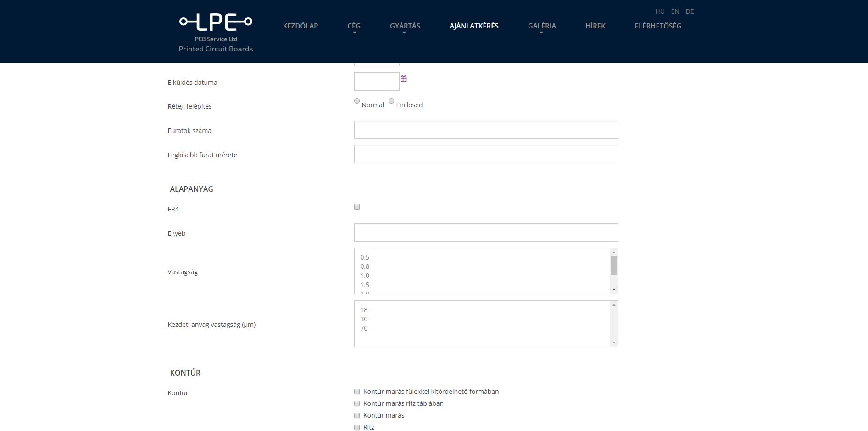Select 1.0 in Vastagság list
This screenshot has height=431, width=868.
(x=365, y=276)
